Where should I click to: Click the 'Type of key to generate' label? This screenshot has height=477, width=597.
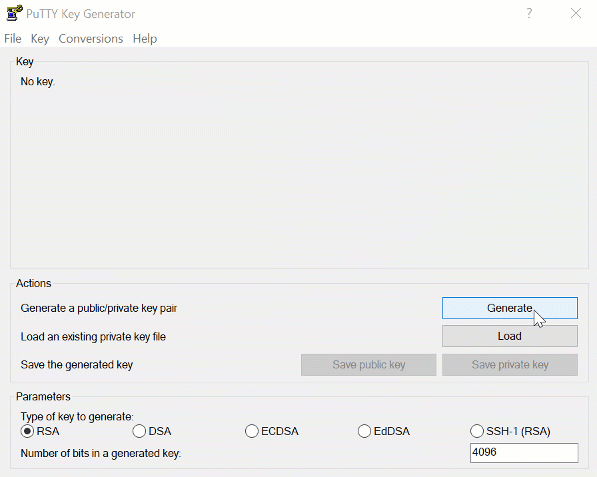(x=77, y=416)
